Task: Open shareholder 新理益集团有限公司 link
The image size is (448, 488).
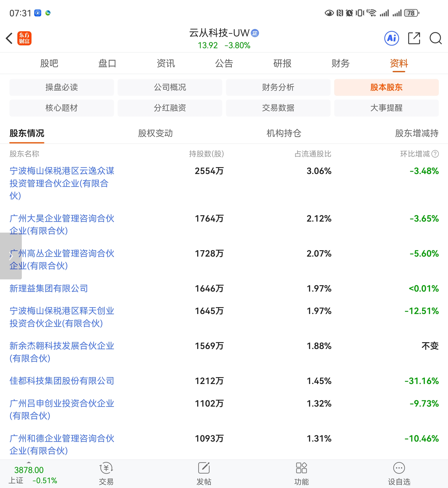Action: 49,288
